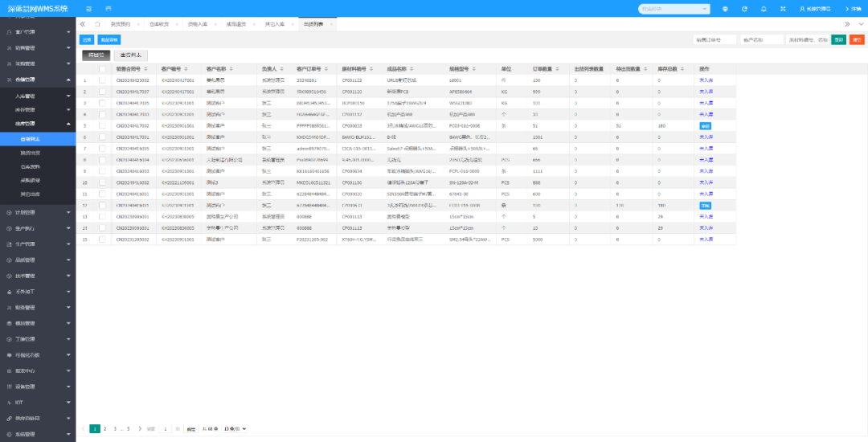Image resolution: width=868 pixels, height=442 pixels.
Task: Close the 到货预约 tab with its x
Action: pyautogui.click(x=138, y=24)
